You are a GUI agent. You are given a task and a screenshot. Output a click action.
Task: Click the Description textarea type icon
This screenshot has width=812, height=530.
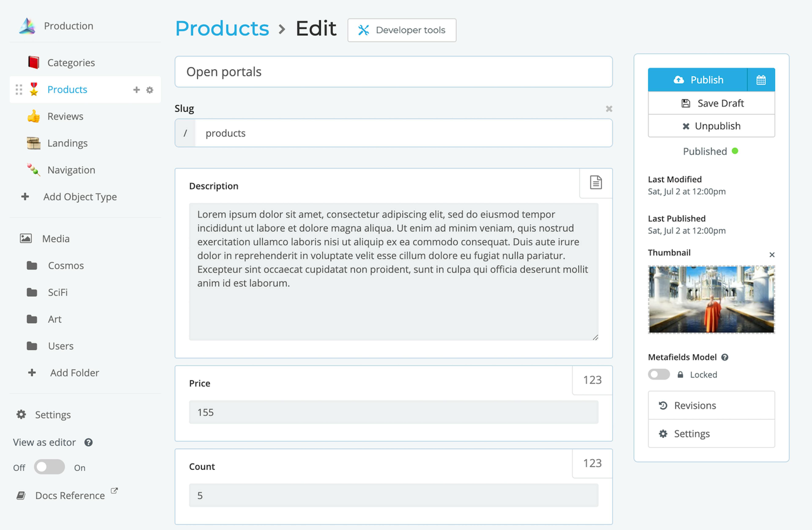[596, 183]
